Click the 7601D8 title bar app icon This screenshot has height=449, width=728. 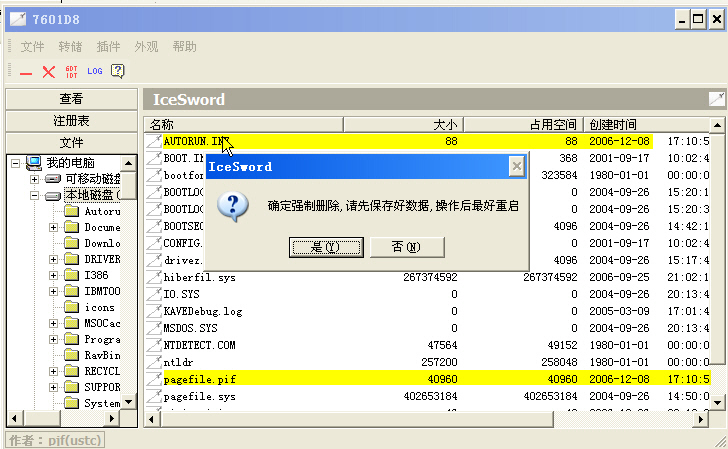pyautogui.click(x=18, y=19)
